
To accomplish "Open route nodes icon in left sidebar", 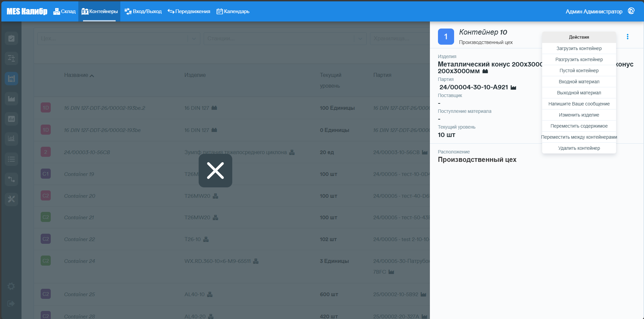I will [11, 179].
